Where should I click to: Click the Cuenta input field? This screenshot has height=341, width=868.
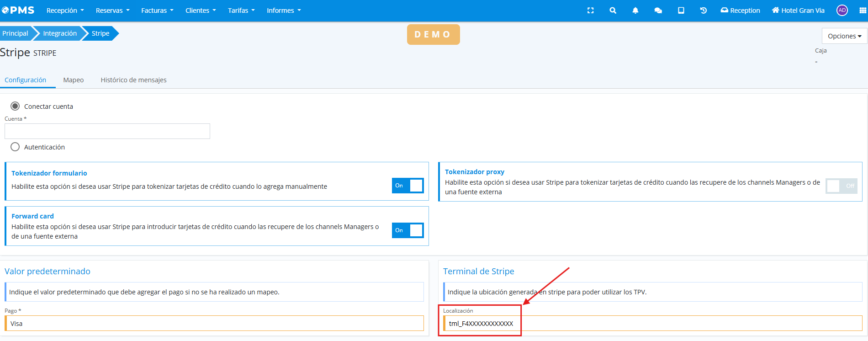pos(107,131)
